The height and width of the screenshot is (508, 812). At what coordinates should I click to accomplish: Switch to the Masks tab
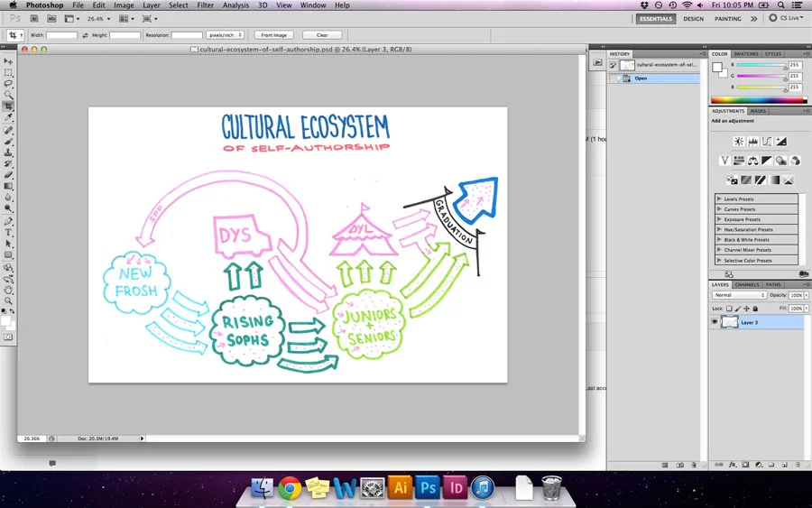coord(758,111)
